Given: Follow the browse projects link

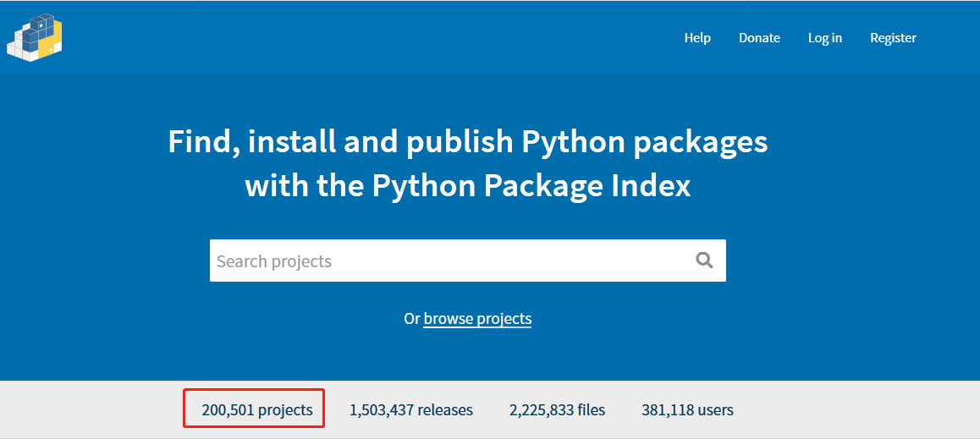Looking at the screenshot, I should coord(477,319).
